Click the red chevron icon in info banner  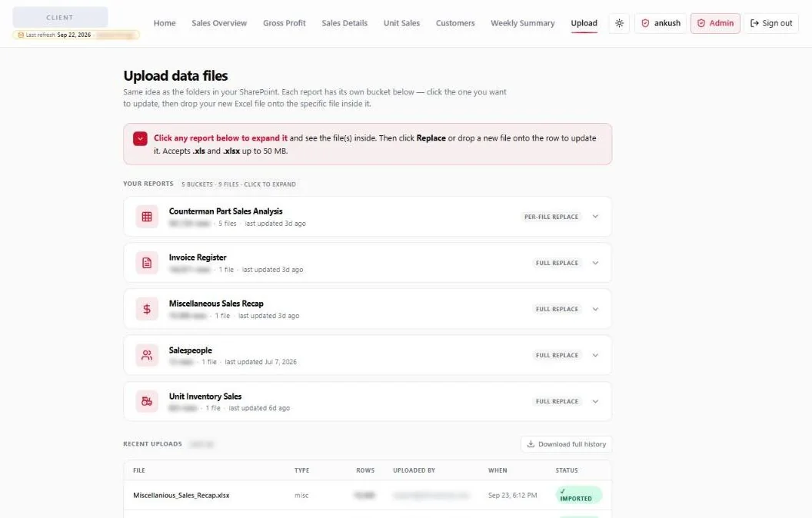(140, 138)
